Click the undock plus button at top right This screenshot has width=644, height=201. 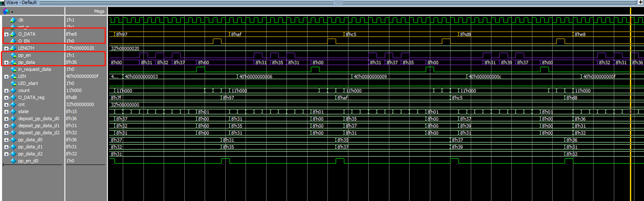[x=640, y=2]
